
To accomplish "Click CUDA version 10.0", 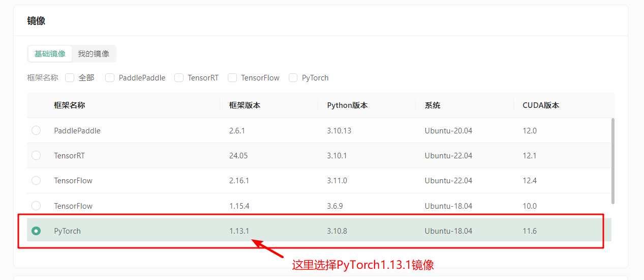I will click(530, 206).
